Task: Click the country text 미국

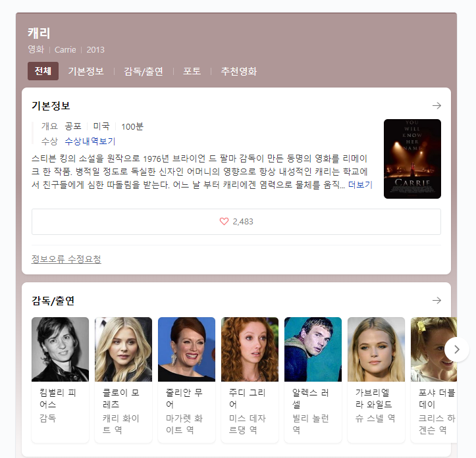Action: tap(101, 126)
